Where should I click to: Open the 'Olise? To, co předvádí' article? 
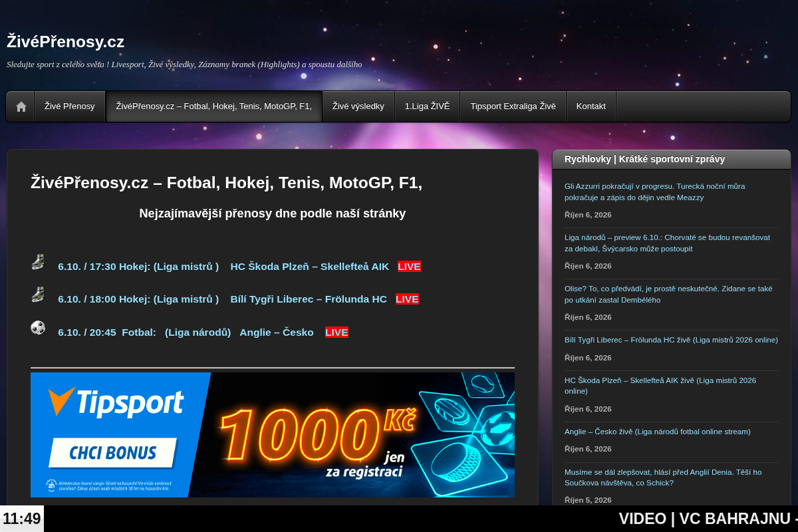pyautogui.click(x=668, y=294)
